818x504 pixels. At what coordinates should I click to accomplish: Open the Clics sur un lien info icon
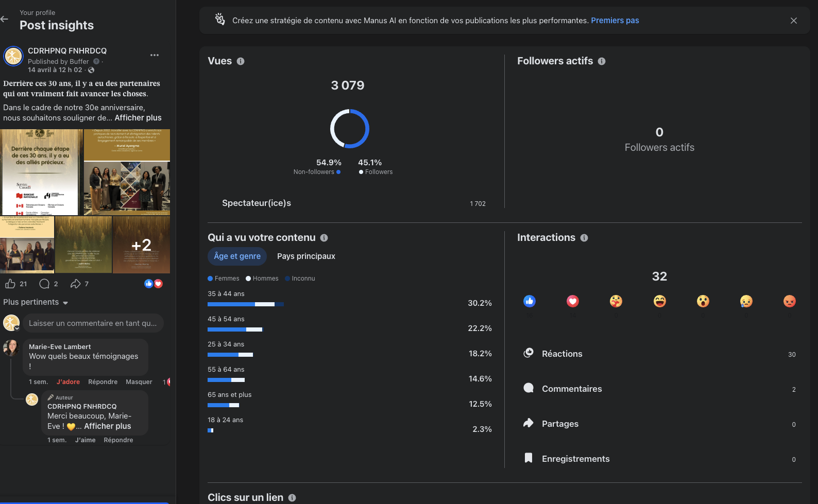292,498
